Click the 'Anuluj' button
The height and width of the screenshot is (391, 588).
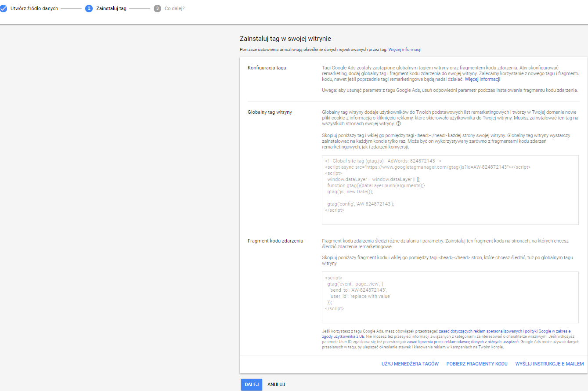(x=276, y=384)
